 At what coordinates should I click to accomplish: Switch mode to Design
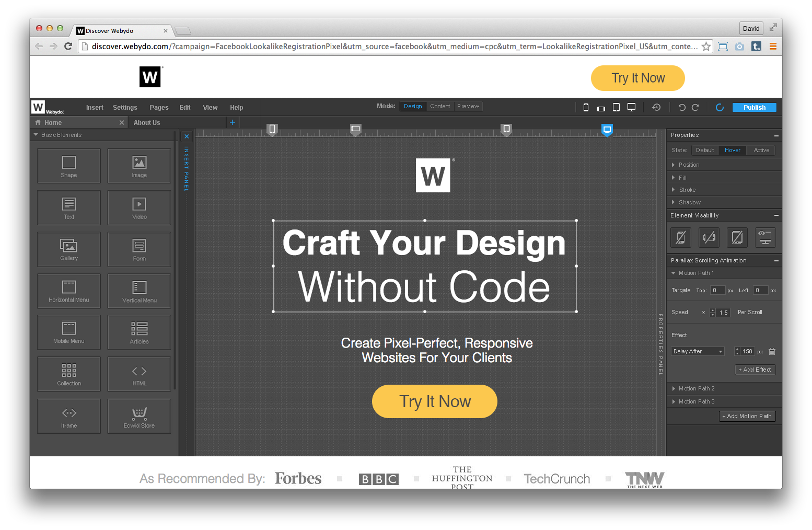pos(413,106)
